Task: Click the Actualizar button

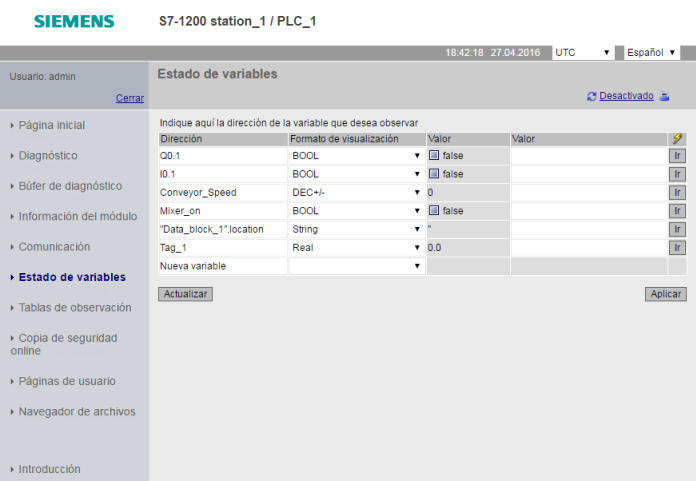Action: pyautogui.click(x=185, y=294)
